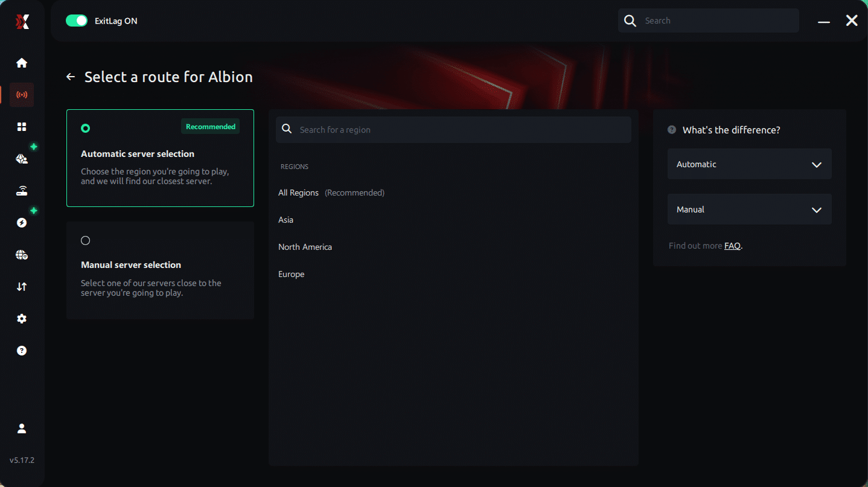Click the router icon in sidebar

[x=22, y=191]
